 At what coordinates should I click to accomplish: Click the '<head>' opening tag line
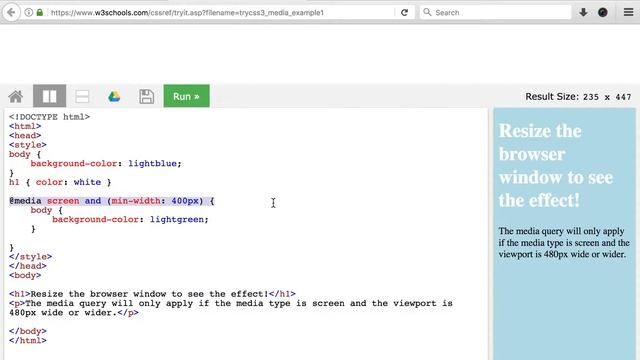click(x=25, y=136)
